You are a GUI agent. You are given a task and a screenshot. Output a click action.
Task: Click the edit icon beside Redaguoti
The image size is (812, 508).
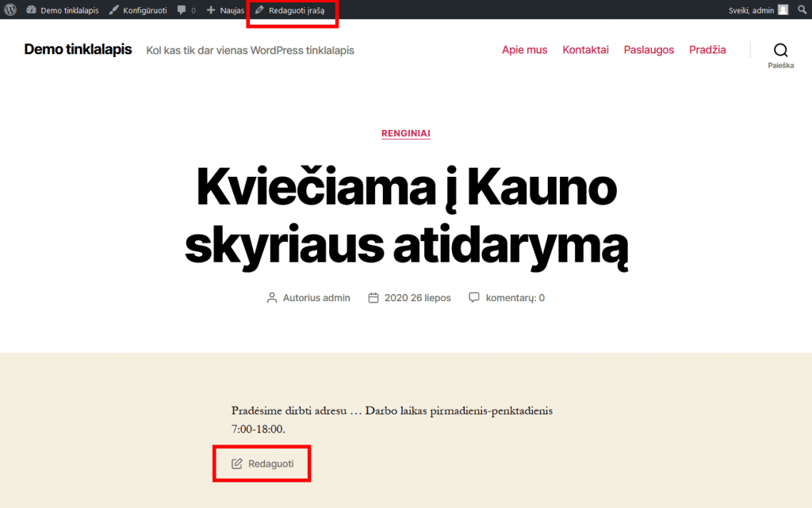pyautogui.click(x=236, y=464)
